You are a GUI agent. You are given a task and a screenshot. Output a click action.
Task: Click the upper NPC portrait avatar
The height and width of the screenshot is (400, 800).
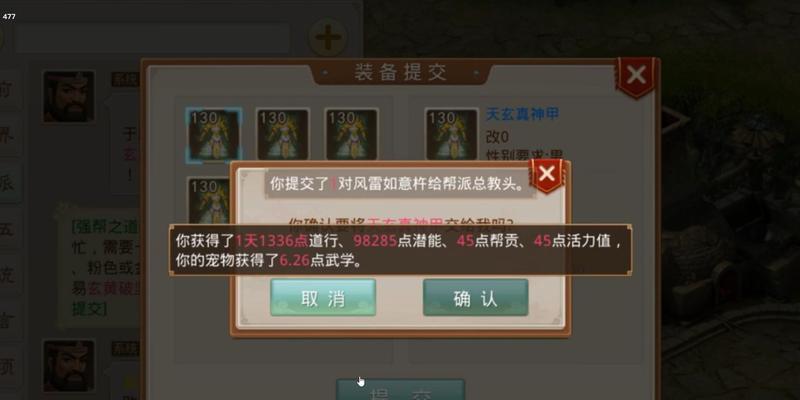coord(68,96)
